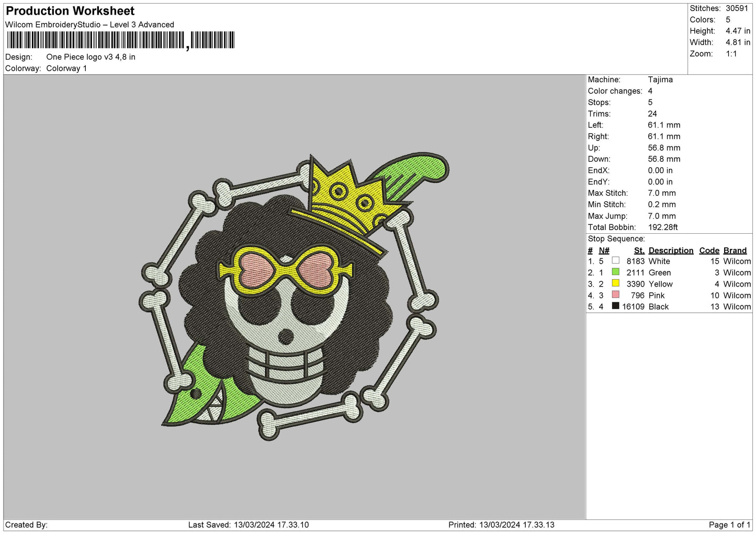Click the Total Bobbin value '192.28ft'

[663, 228]
